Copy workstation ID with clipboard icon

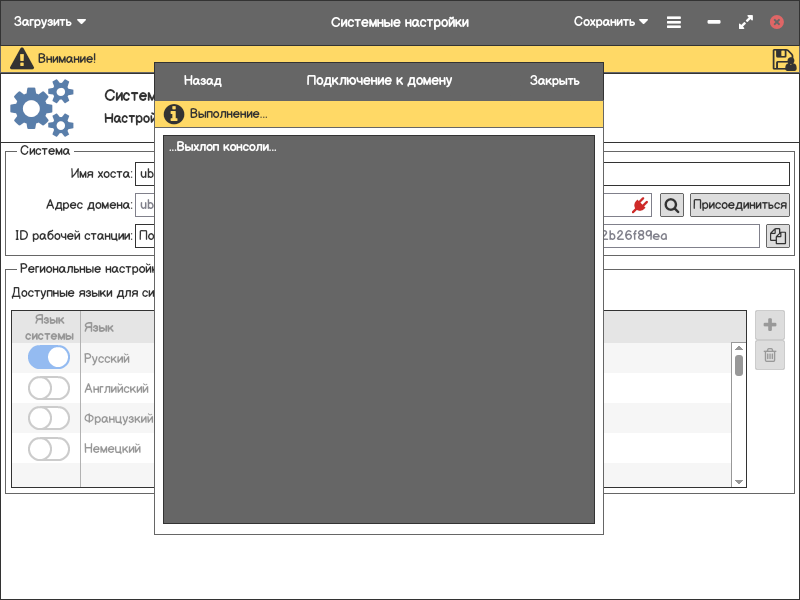pyautogui.click(x=778, y=236)
